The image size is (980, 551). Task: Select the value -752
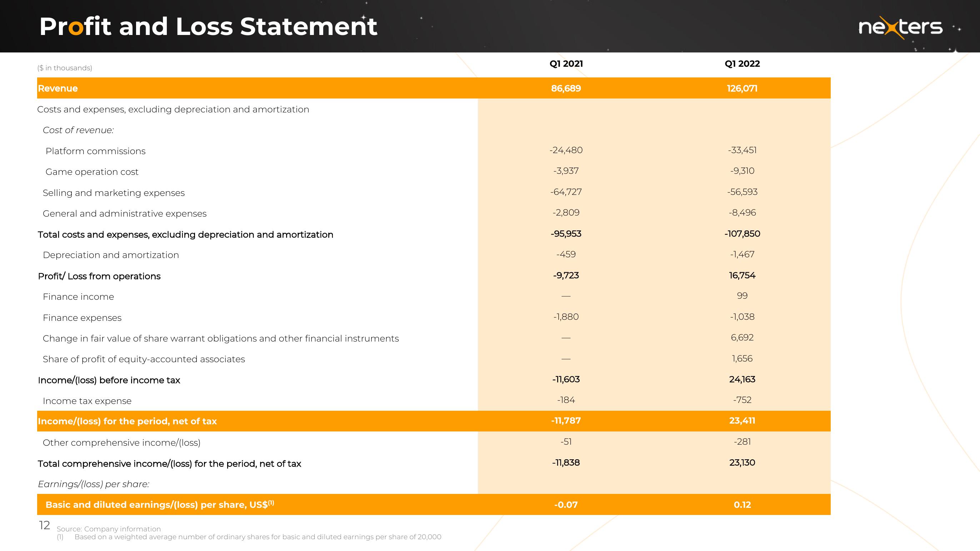pyautogui.click(x=742, y=400)
